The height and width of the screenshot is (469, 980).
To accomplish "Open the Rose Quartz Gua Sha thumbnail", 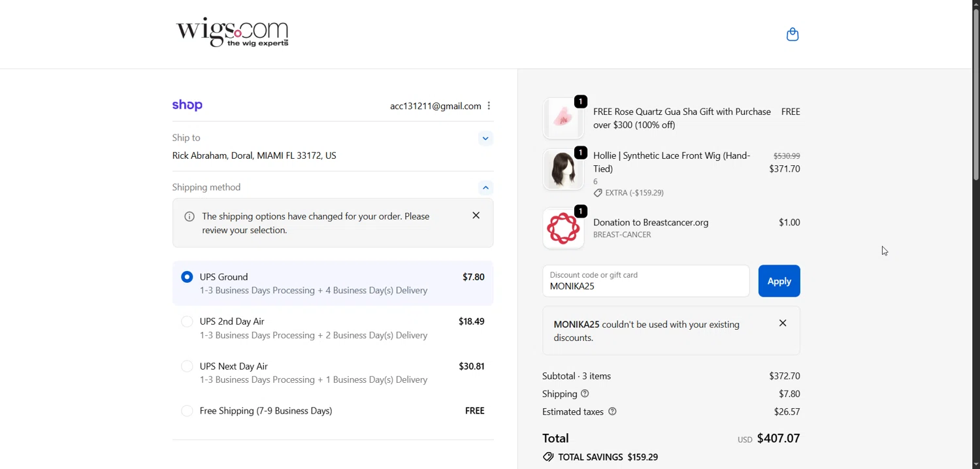I will coord(563,118).
